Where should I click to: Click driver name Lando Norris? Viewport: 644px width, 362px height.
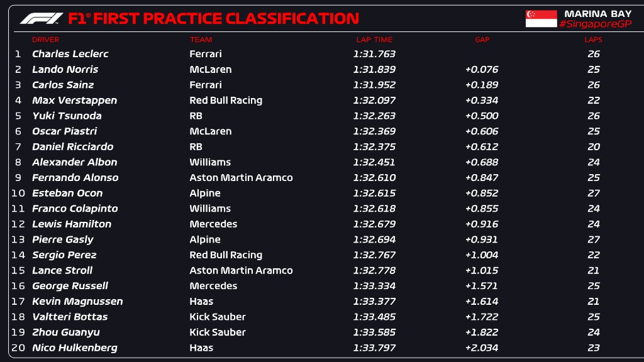coord(65,69)
